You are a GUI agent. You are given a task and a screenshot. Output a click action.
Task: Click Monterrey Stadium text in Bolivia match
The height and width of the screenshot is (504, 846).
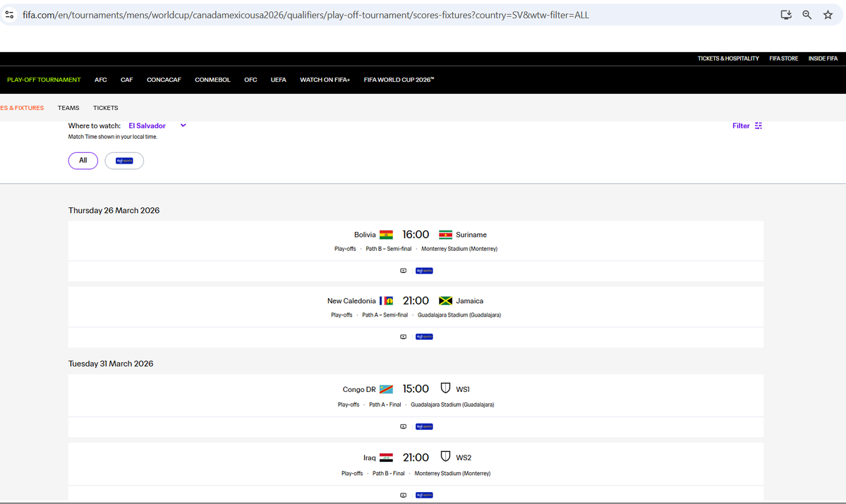coord(459,249)
